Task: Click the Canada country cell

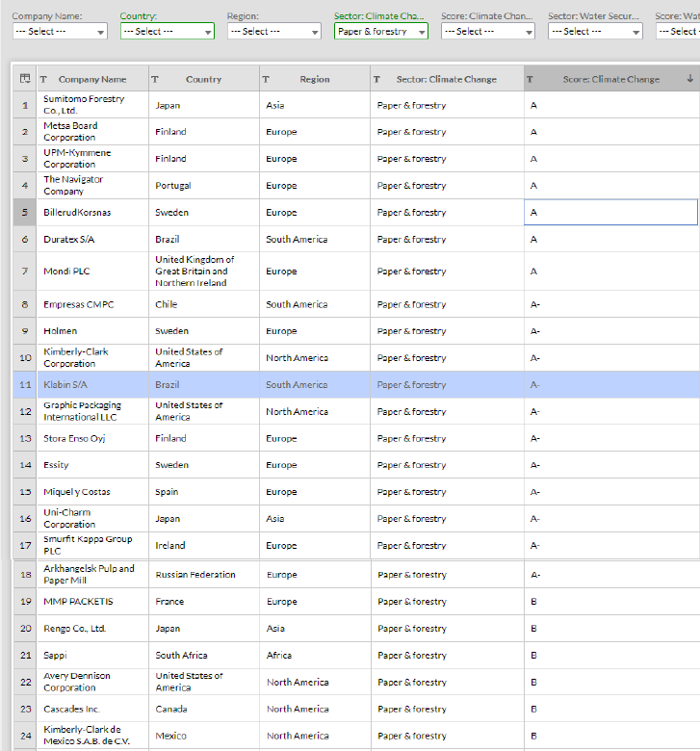Action: coord(204,709)
